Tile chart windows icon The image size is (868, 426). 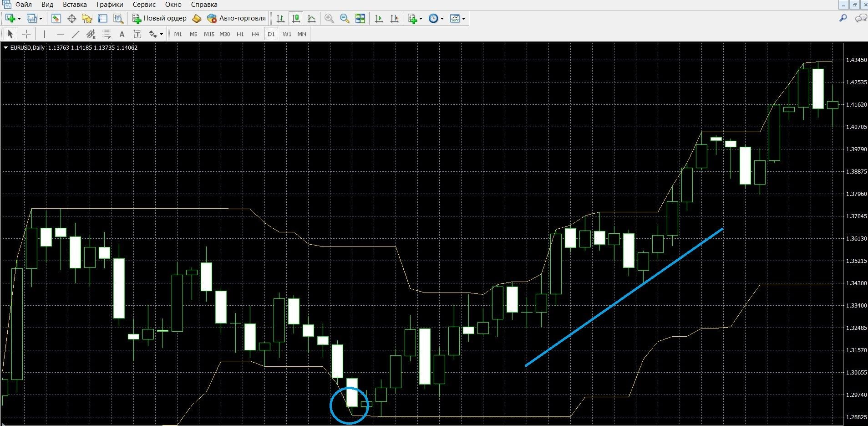[360, 19]
